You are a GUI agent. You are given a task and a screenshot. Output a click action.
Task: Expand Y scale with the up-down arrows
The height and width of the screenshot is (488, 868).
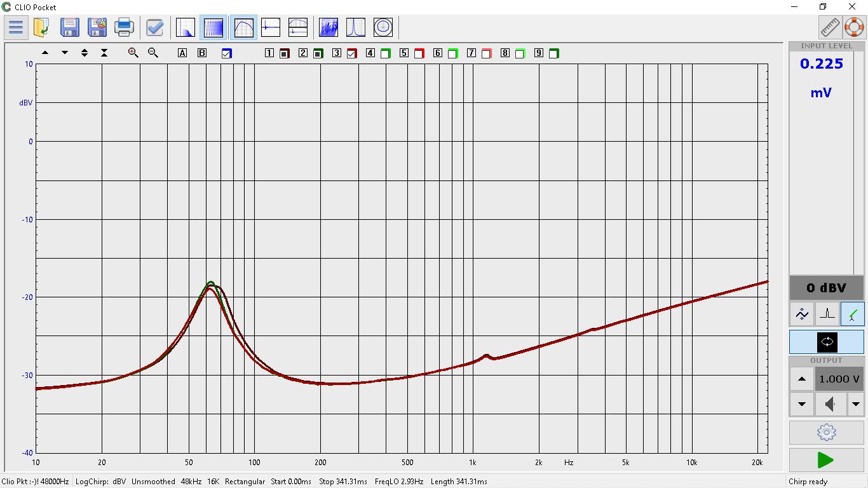pyautogui.click(x=85, y=53)
